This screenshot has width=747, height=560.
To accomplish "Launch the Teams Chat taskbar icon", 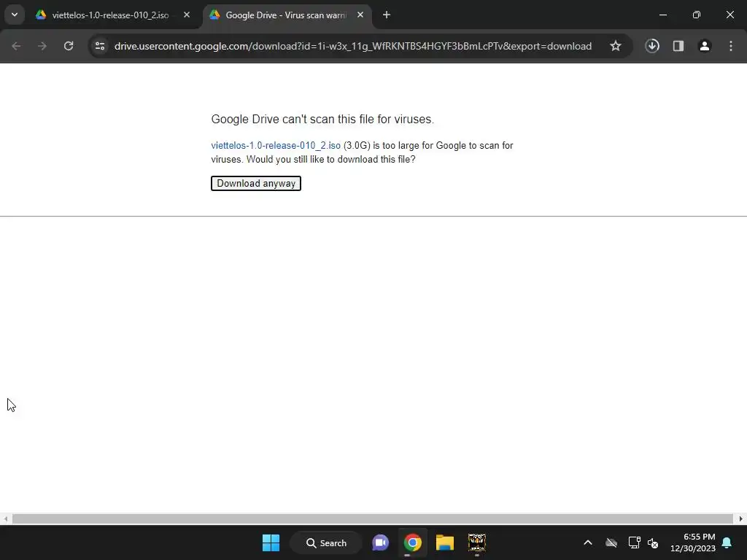I will point(380,542).
